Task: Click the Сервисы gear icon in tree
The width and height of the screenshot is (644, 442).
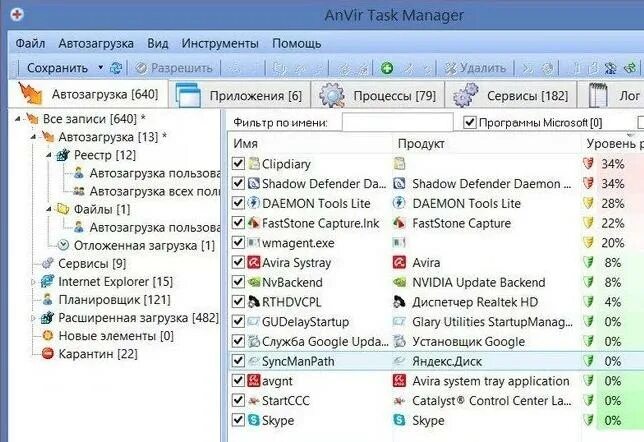Action: pos(48,263)
